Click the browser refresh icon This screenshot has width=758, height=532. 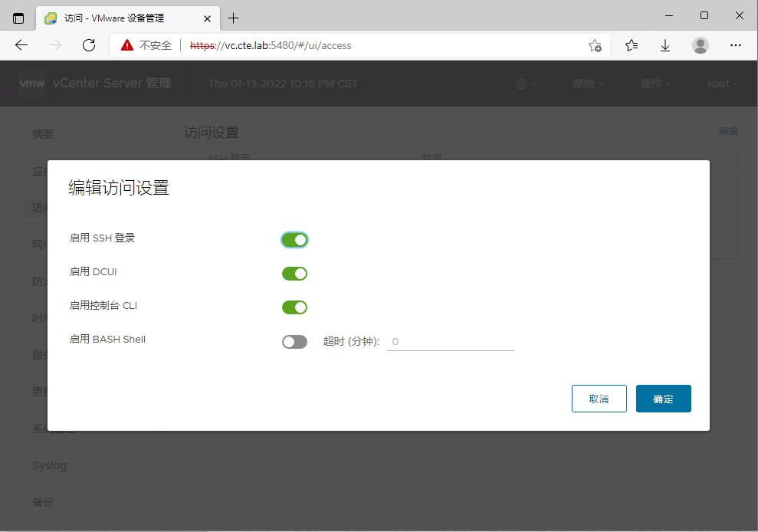(x=88, y=45)
